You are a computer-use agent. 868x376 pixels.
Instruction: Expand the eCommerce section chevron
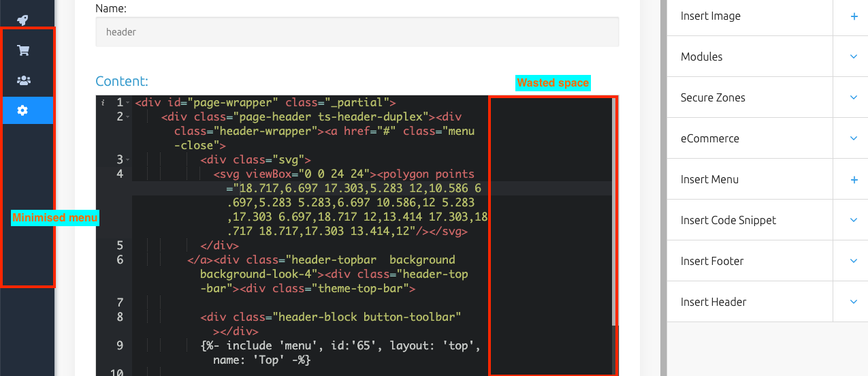[x=854, y=138]
